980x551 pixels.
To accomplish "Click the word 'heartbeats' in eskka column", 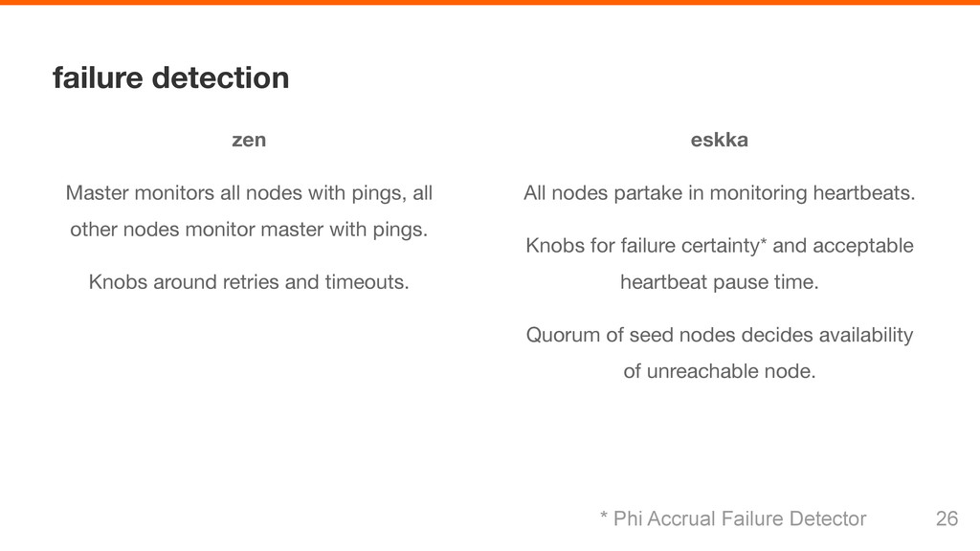I will tap(864, 193).
